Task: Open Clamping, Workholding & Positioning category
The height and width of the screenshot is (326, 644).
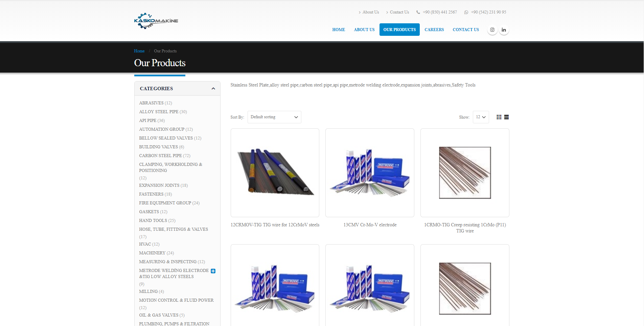Action: [171, 168]
